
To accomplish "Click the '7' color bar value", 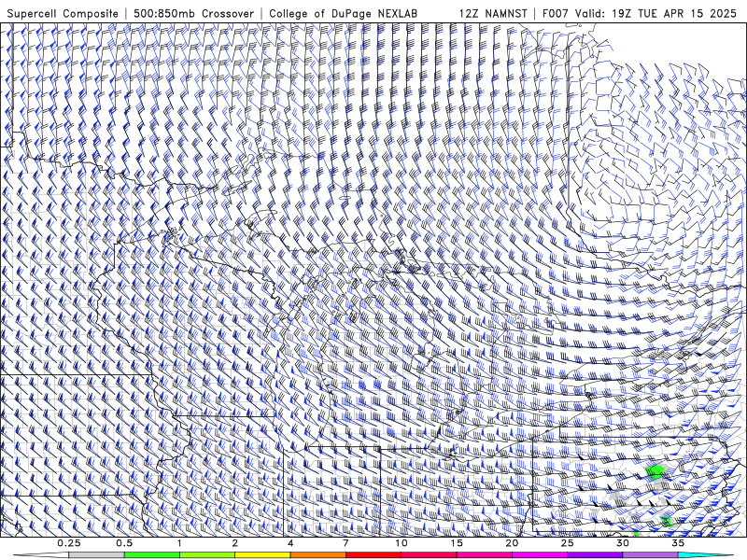I will [x=345, y=543].
